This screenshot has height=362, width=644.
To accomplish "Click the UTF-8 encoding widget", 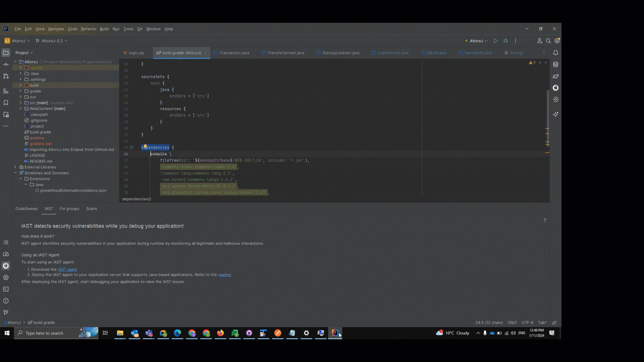I will click(x=527, y=323).
